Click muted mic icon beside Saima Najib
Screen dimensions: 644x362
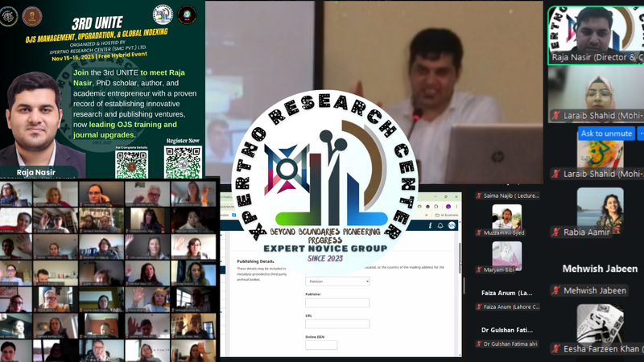pos(478,195)
